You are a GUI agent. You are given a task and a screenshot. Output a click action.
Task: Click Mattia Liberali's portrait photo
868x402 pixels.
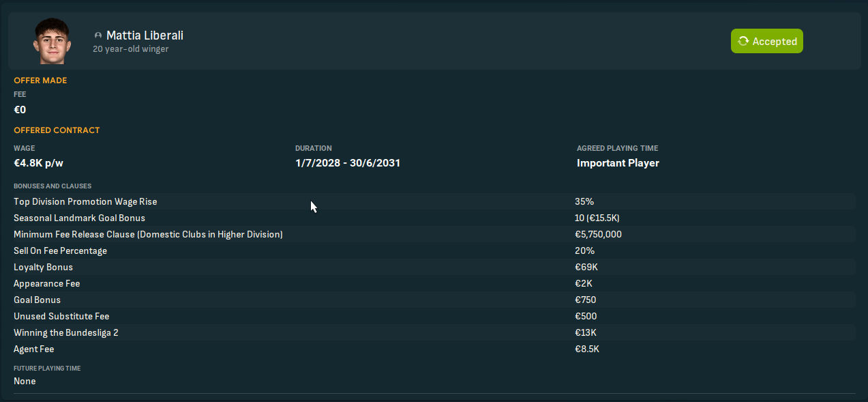52,41
